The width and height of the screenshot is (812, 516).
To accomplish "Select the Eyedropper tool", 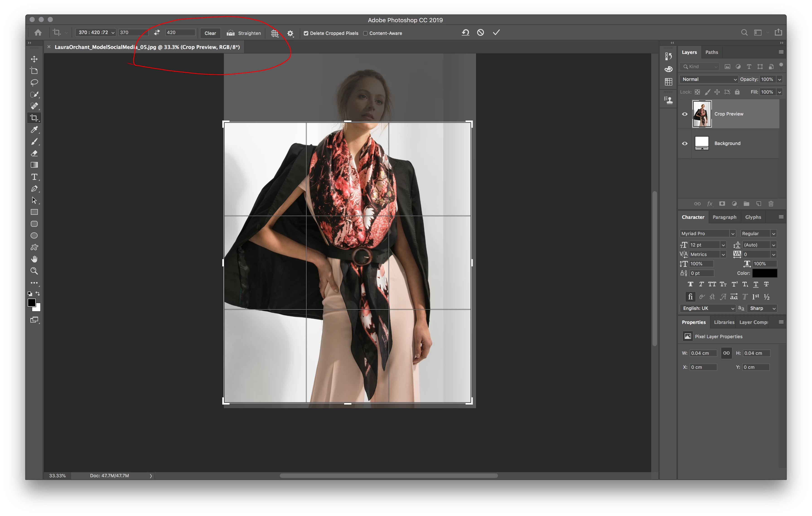I will (34, 130).
